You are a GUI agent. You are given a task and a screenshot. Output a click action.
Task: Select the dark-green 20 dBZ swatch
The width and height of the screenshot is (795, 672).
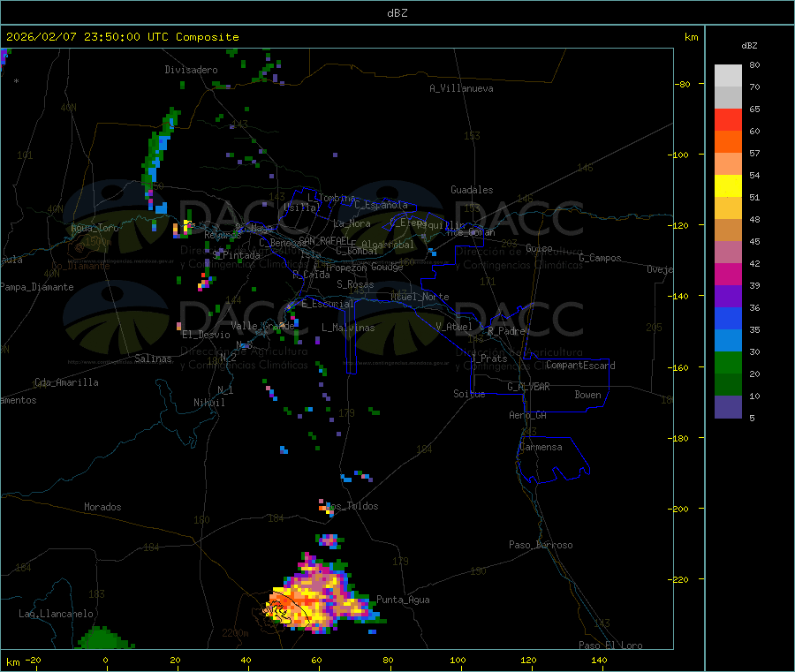[728, 384]
